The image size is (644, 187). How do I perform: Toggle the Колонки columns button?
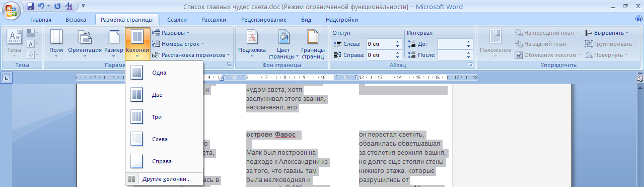[x=137, y=44]
